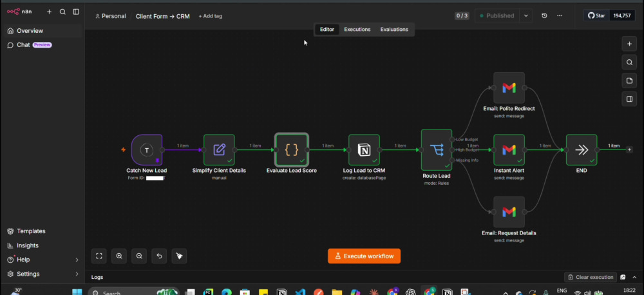Screen dimensions: 644x295
Task: Click the plus create-new icon beside n8n
Action: pyautogui.click(x=50, y=12)
